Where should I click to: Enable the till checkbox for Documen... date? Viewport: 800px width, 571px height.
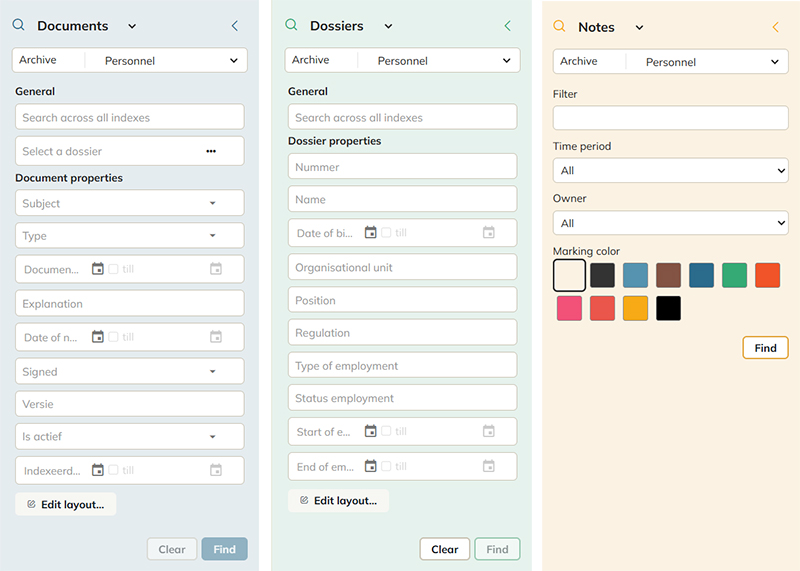[x=113, y=268]
